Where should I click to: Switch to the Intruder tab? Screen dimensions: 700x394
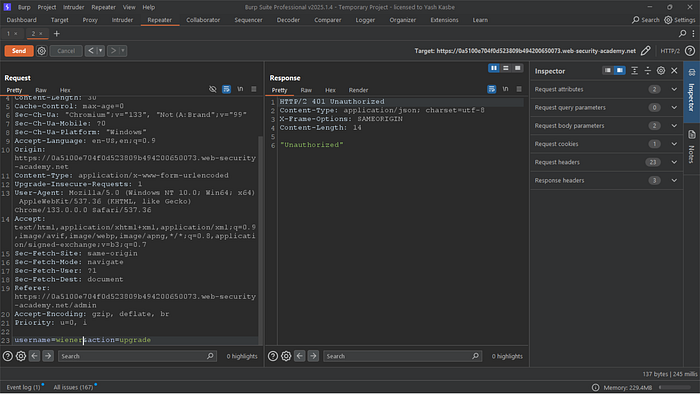[x=122, y=20]
